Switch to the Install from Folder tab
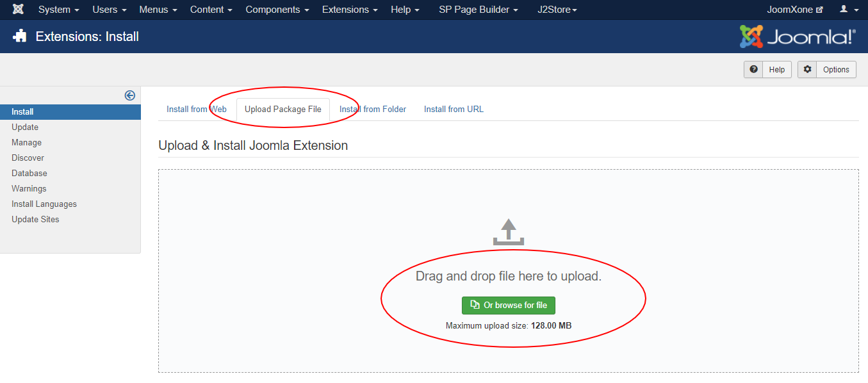This screenshot has width=868, height=383. pos(373,110)
